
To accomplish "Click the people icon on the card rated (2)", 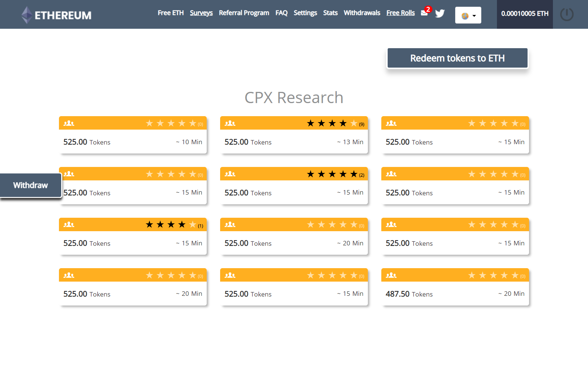I will [230, 174].
